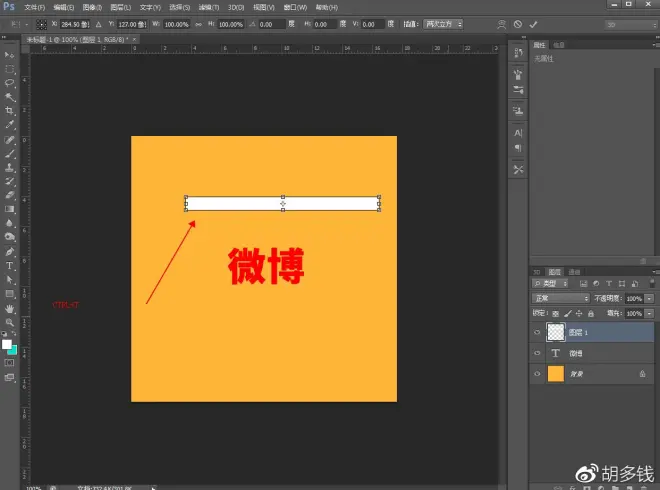The width and height of the screenshot is (660, 490).
Task: Select the Rectangular Marquee tool
Action: point(9,69)
